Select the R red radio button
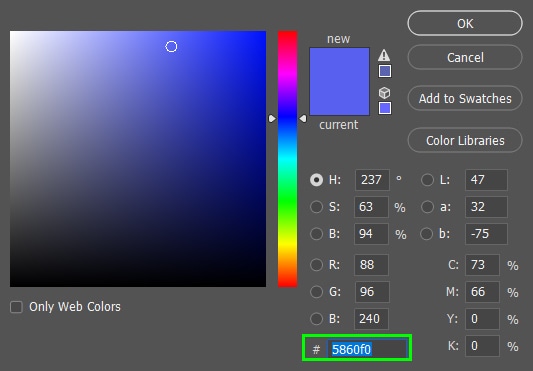This screenshot has width=533, height=371. [316, 265]
